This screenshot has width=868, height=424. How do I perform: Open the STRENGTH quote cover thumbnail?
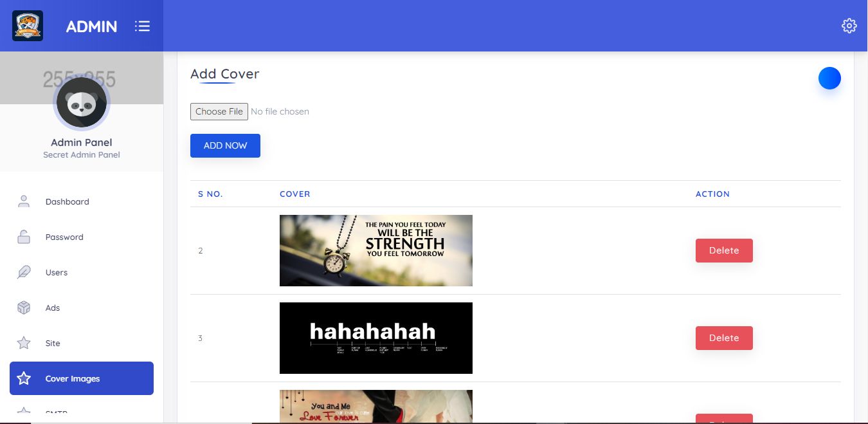(x=376, y=250)
